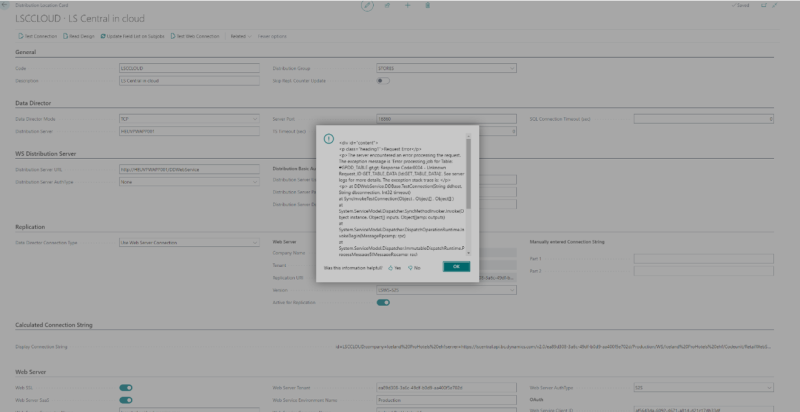The image size is (800, 412).
Task: Toggle Active for Replication switch
Action: pyautogui.click(x=383, y=302)
